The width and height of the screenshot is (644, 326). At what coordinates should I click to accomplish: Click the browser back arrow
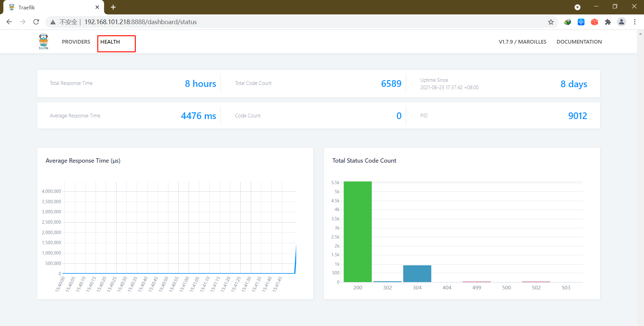click(x=9, y=22)
